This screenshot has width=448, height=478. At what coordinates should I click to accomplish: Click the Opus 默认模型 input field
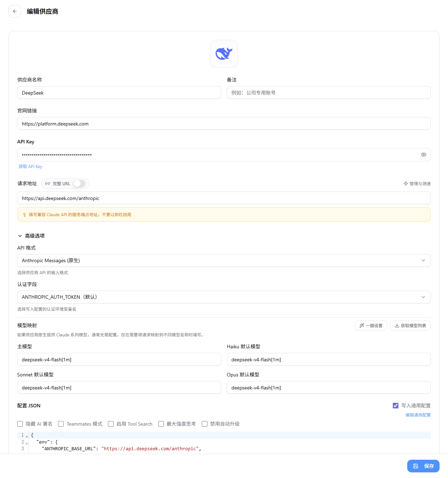[x=329, y=388]
